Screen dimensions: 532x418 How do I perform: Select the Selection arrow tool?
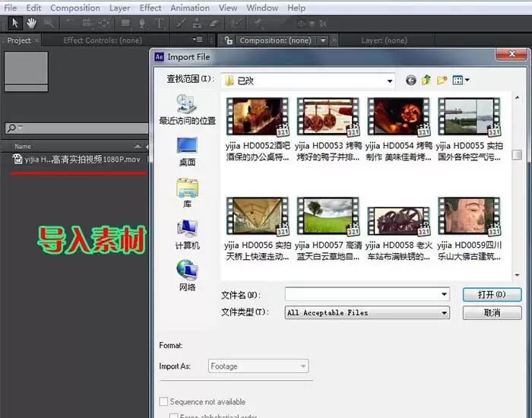point(14,24)
